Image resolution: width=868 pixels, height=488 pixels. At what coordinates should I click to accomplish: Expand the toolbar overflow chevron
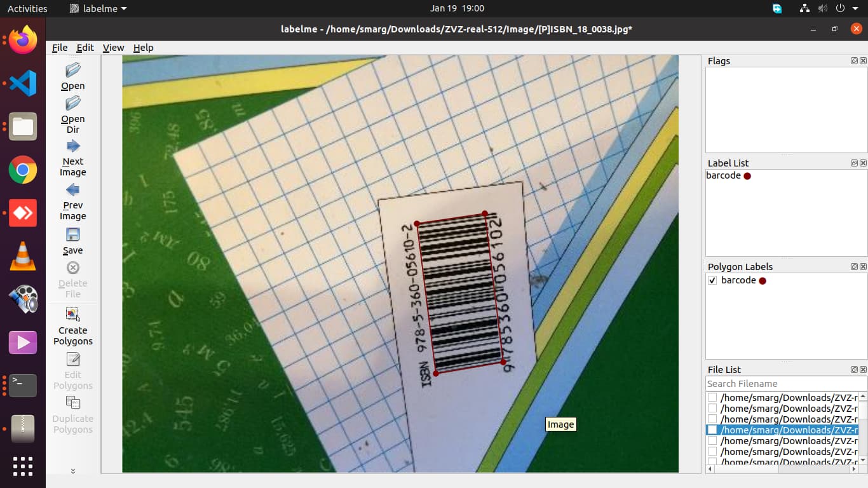point(73,471)
